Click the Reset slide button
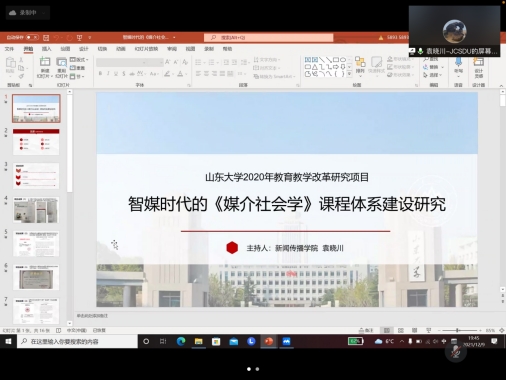Viewport: 507px width, 380px height. 77,68
